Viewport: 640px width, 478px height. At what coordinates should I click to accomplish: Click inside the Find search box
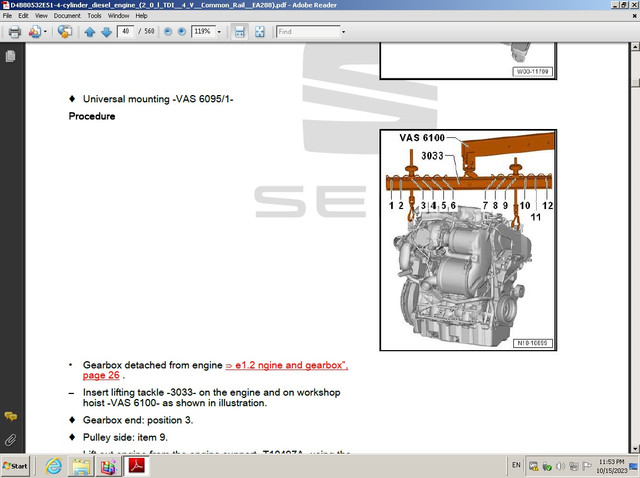pos(308,31)
